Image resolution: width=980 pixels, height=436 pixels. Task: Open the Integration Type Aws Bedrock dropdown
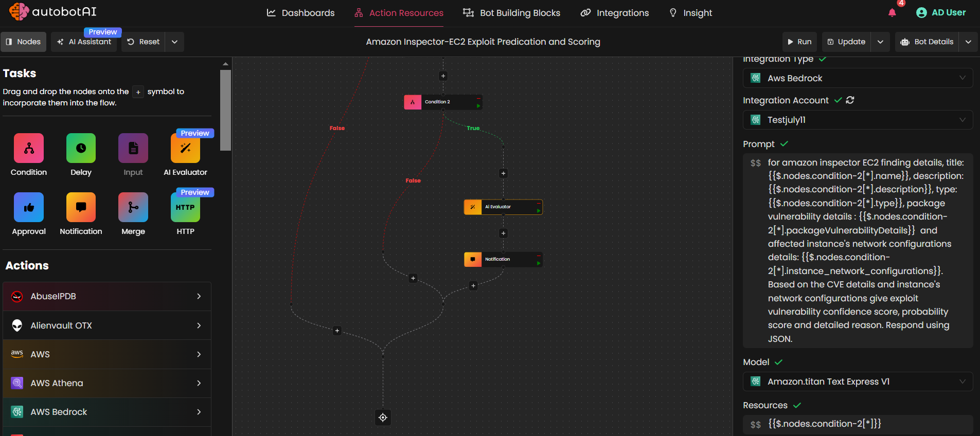pyautogui.click(x=858, y=78)
